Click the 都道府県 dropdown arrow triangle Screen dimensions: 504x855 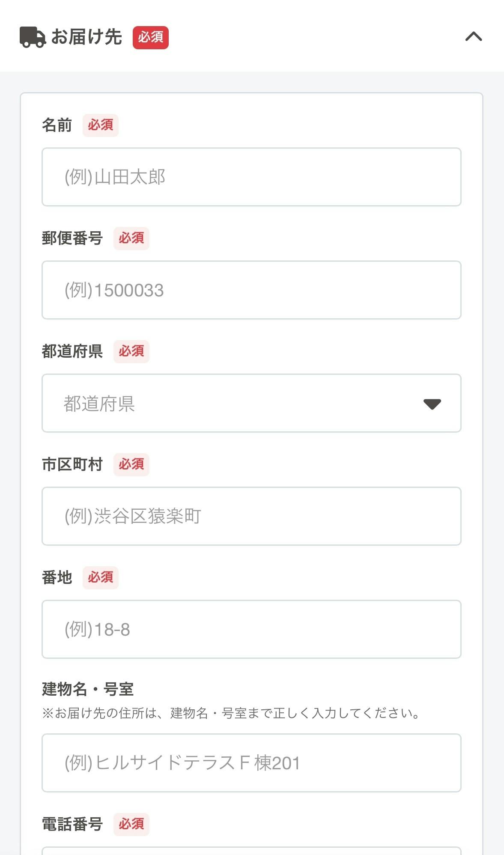click(x=432, y=404)
